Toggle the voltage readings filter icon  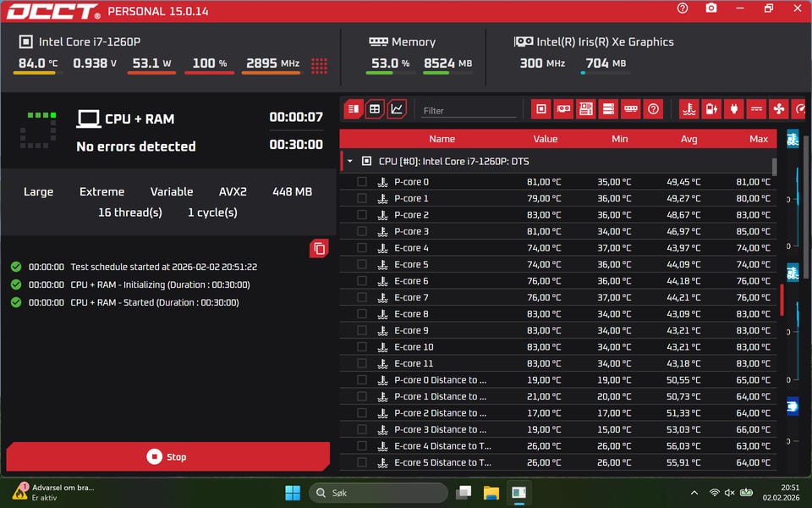[756, 109]
